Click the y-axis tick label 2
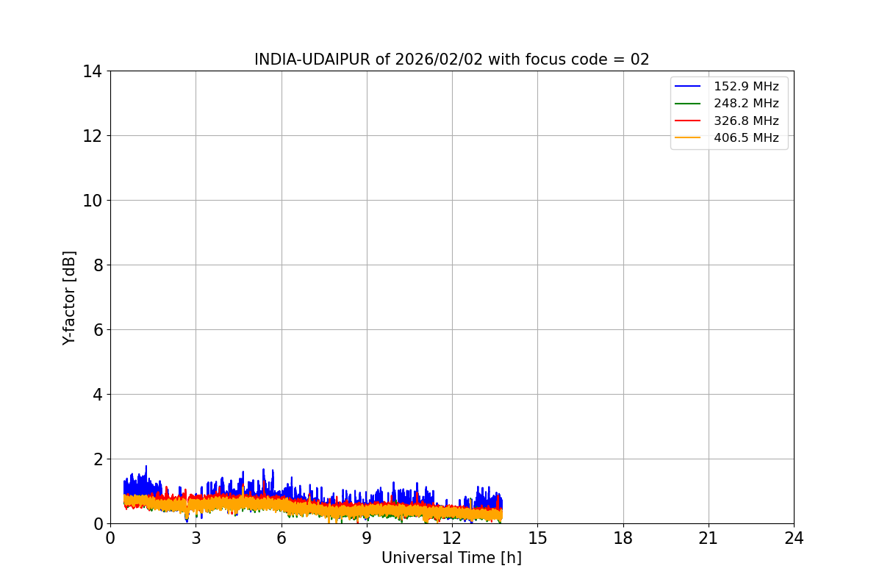 [x=98, y=459]
